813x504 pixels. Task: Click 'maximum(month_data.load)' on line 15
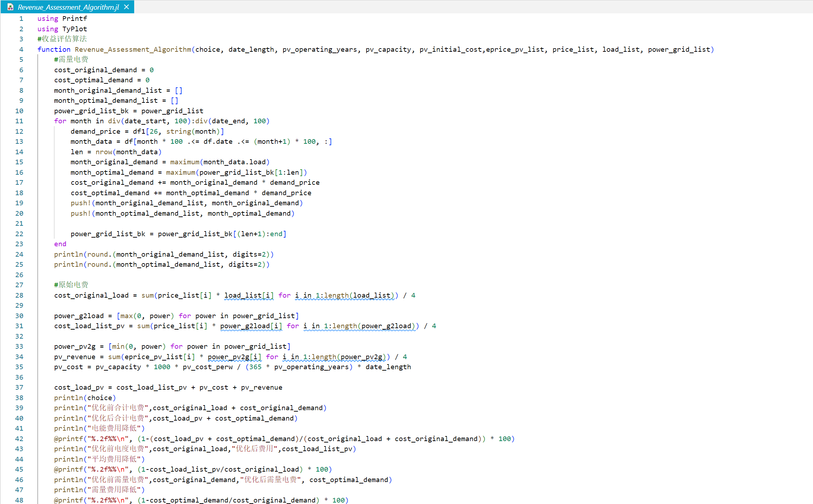pos(220,162)
